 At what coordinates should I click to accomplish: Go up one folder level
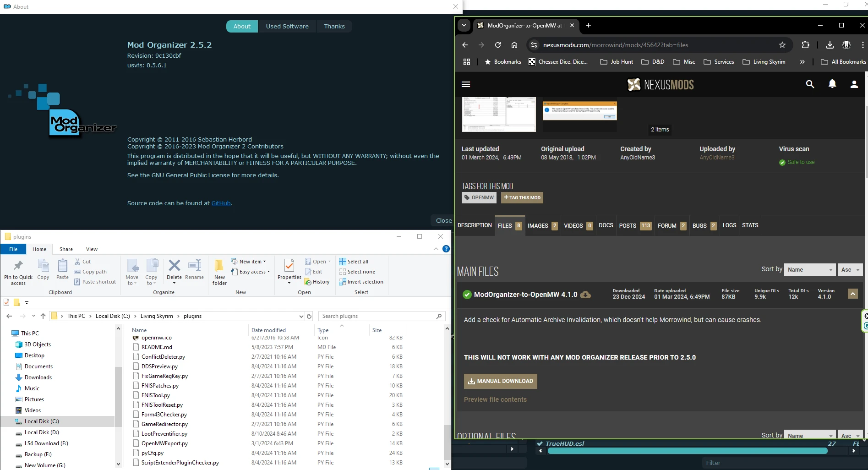43,316
